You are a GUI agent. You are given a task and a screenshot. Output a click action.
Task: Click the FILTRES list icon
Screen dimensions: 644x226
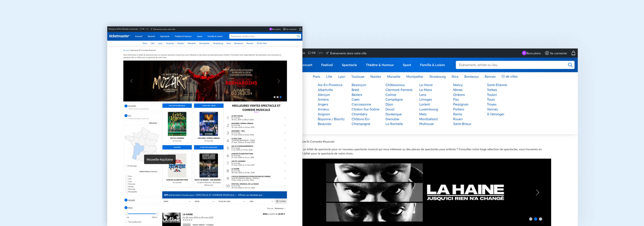(x=277, y=201)
